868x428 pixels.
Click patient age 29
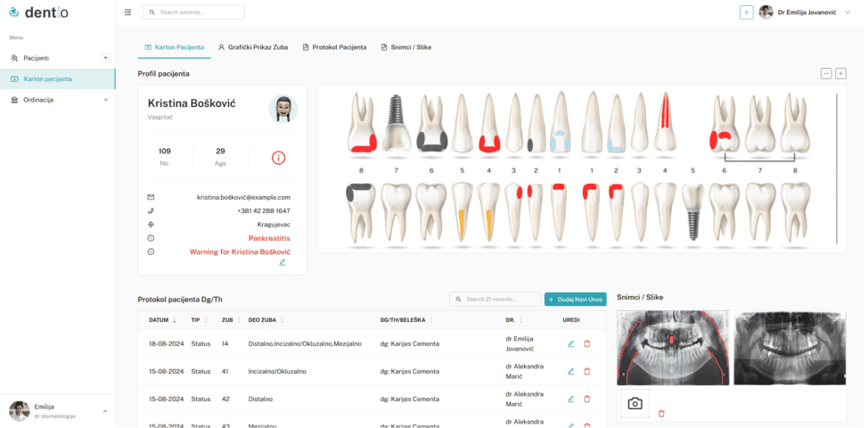[x=220, y=152]
